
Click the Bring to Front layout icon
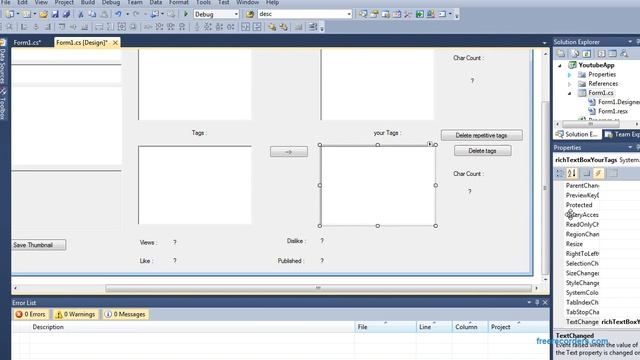pos(272,27)
